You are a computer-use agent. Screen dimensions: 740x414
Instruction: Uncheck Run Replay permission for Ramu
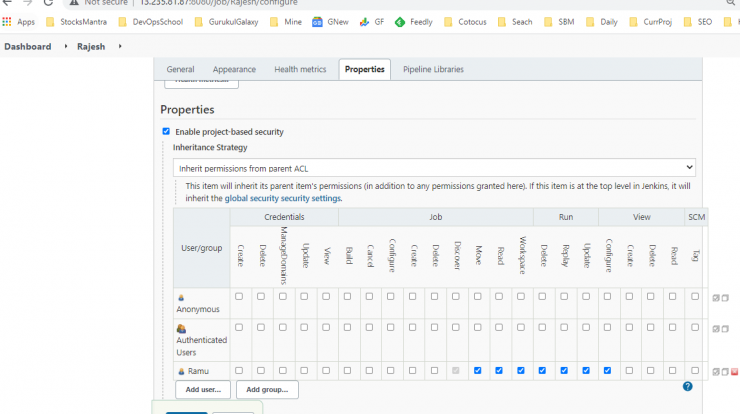click(564, 371)
